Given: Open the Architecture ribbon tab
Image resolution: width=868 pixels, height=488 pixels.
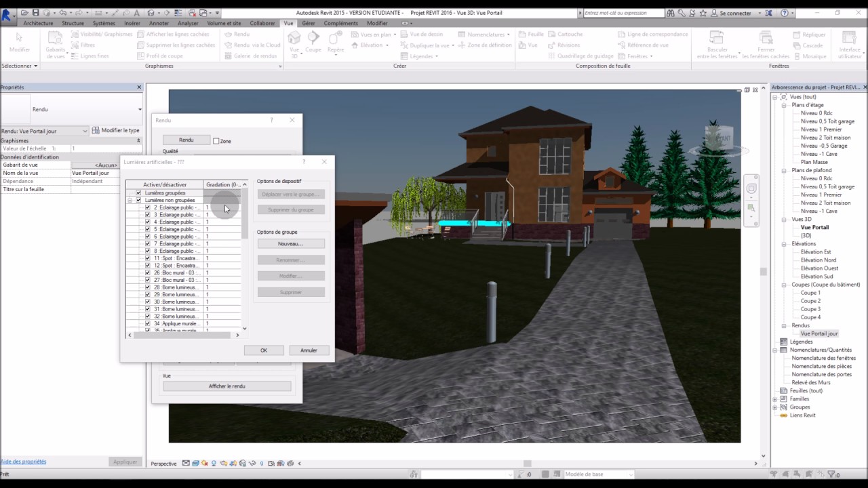Looking at the screenshot, I should [38, 23].
